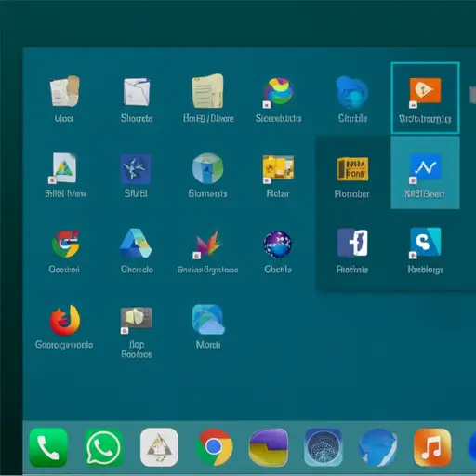The width and height of the screenshot is (476, 476).
Task: Open the Skype-style S icon
Action: click(x=425, y=242)
